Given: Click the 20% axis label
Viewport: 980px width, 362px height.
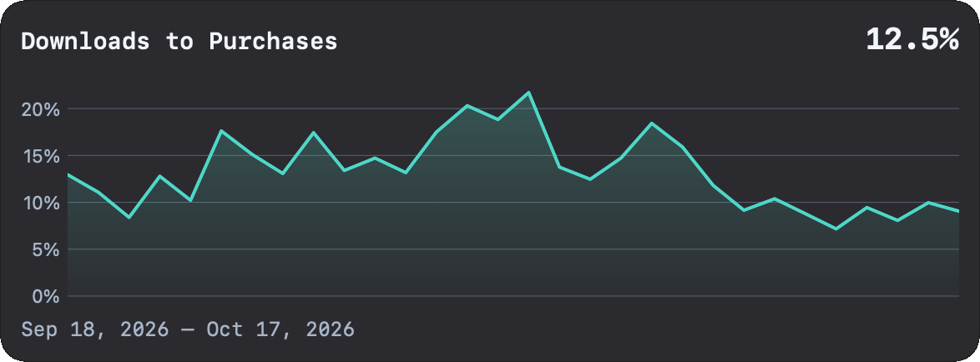Looking at the screenshot, I should pyautogui.click(x=40, y=109).
